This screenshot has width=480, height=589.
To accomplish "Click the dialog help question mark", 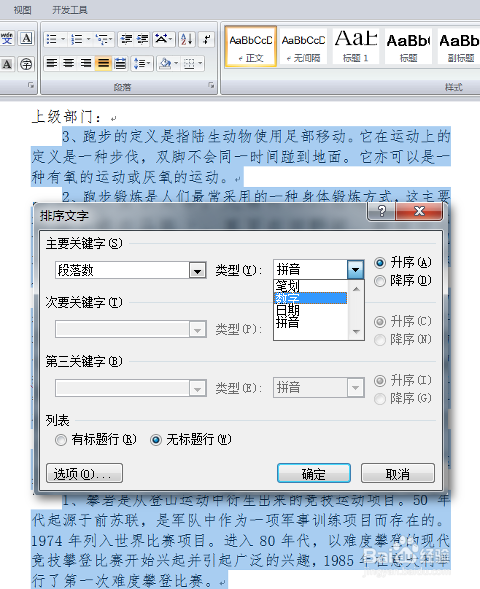I will click(382, 211).
